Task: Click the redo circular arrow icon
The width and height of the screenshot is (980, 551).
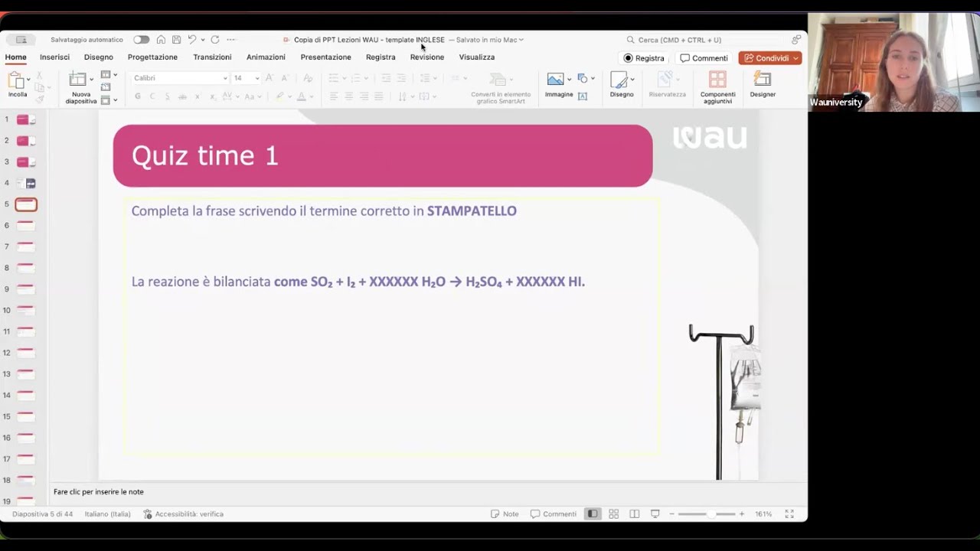Action: 215,40
